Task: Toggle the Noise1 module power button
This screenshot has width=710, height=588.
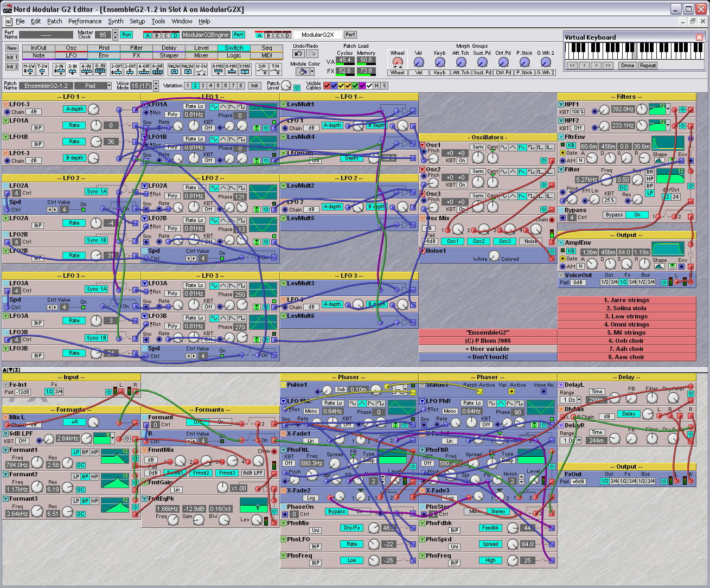Action: (552, 251)
